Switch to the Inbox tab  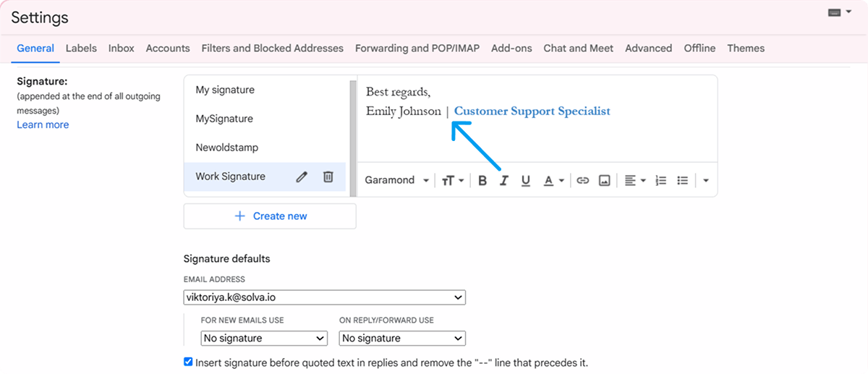coord(122,48)
